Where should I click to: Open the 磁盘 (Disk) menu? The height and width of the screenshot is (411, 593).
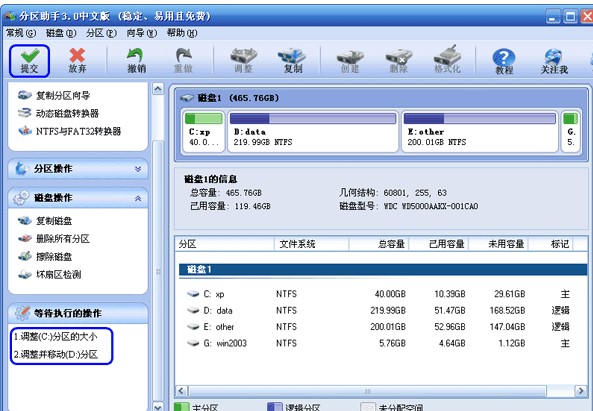point(61,33)
